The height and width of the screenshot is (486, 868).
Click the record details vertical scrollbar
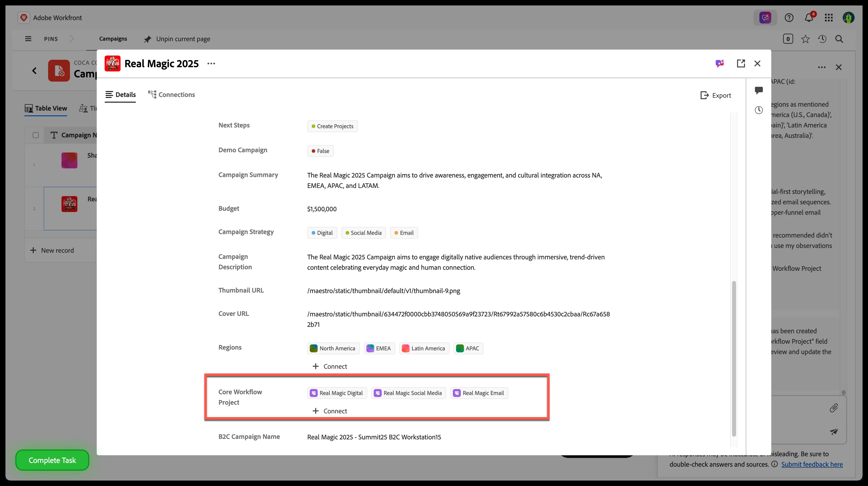734,358
